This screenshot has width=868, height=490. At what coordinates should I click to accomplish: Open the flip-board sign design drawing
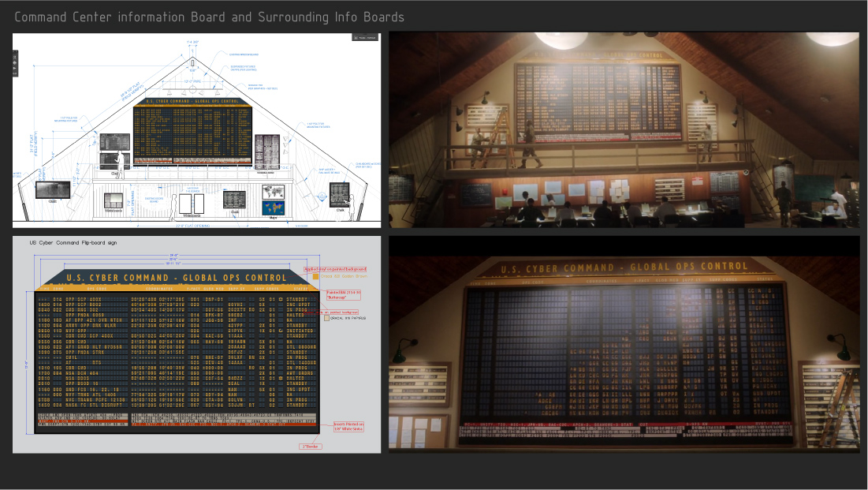196,344
